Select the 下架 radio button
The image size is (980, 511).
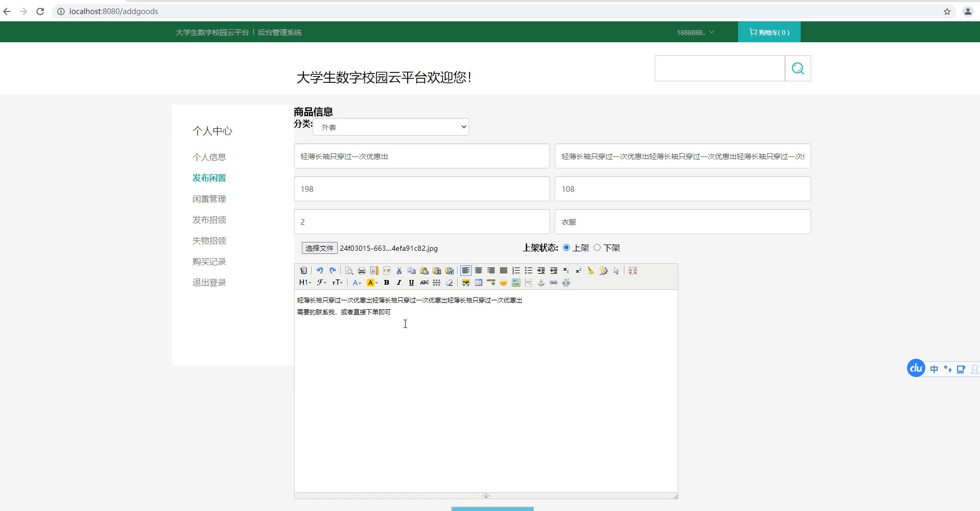click(597, 248)
